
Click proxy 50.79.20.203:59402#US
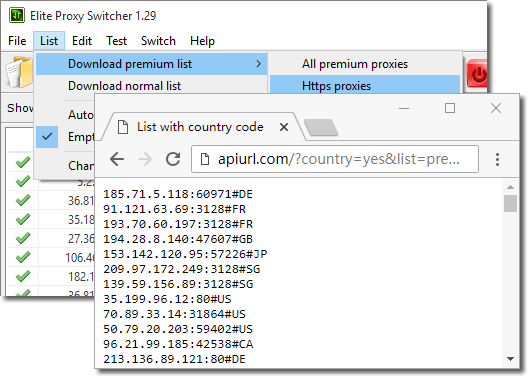178,329
